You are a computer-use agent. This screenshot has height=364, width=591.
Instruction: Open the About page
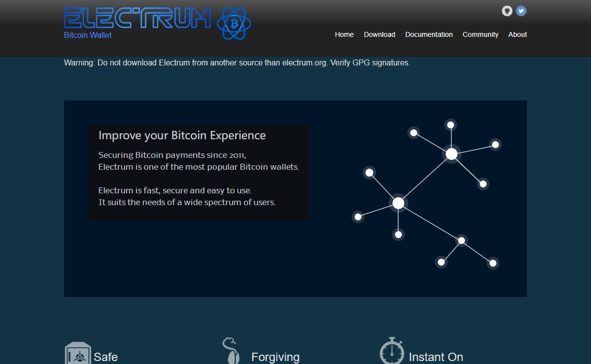click(518, 34)
